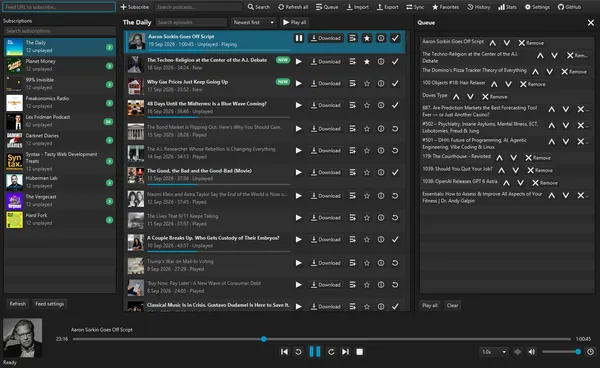
Task: Close the Queue panel
Action: [x=590, y=23]
